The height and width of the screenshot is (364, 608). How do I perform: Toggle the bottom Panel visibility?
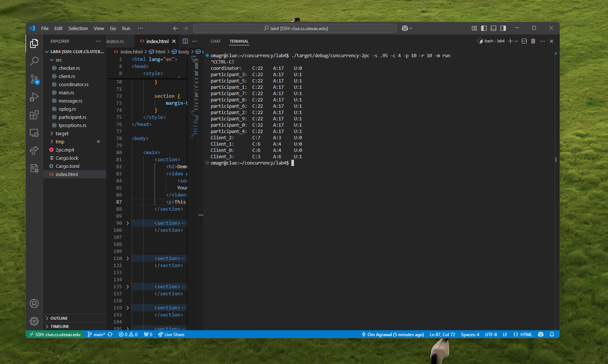pyautogui.click(x=494, y=28)
